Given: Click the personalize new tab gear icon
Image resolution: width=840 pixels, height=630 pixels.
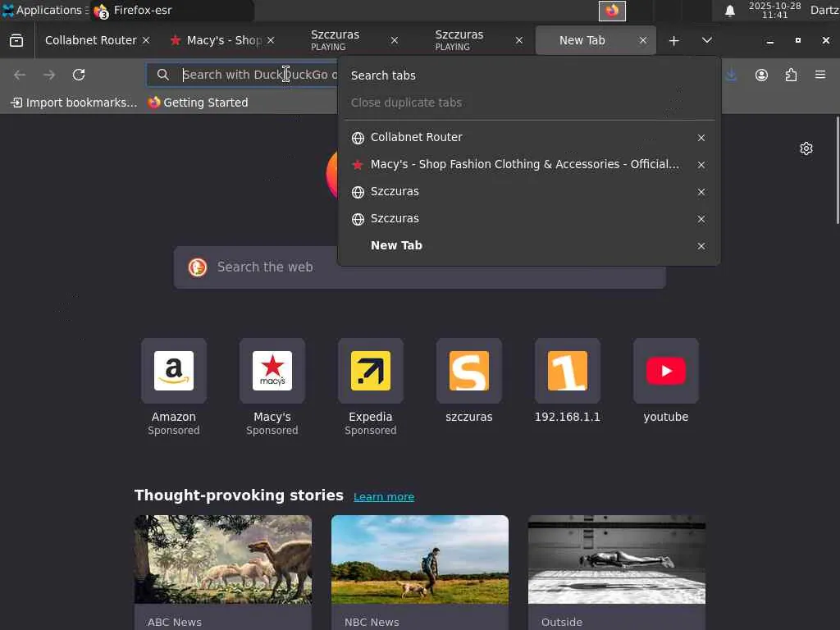Looking at the screenshot, I should click(806, 148).
